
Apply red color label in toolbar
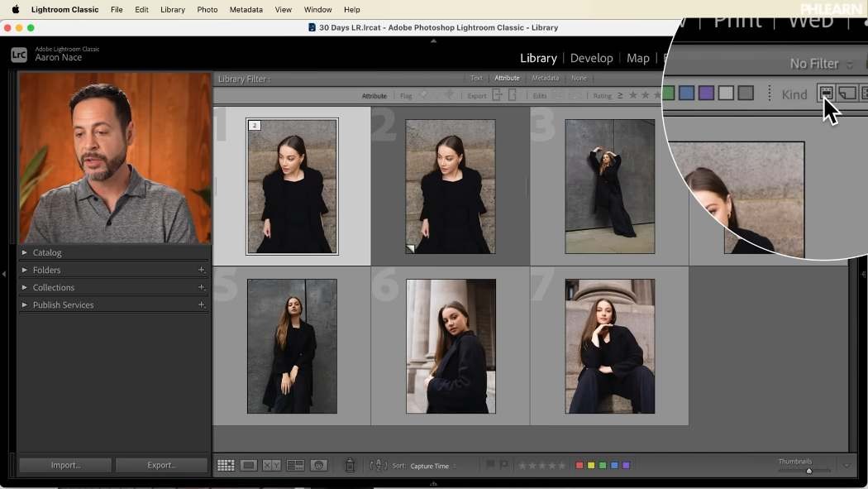[579, 465]
